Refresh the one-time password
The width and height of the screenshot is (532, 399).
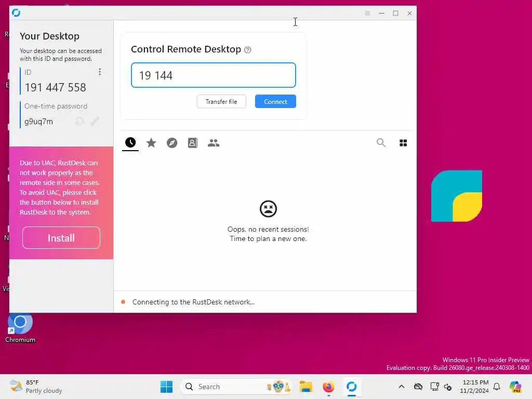click(x=79, y=121)
